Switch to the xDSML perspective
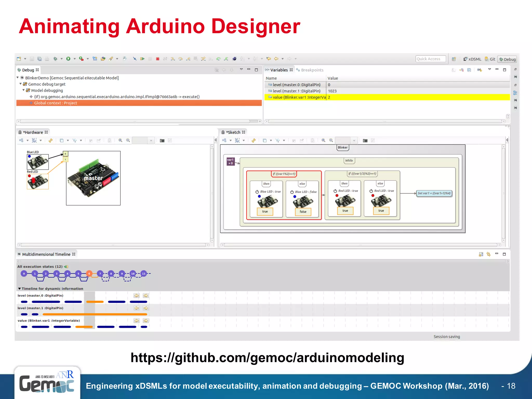This screenshot has height=399, width=532. tap(472, 59)
